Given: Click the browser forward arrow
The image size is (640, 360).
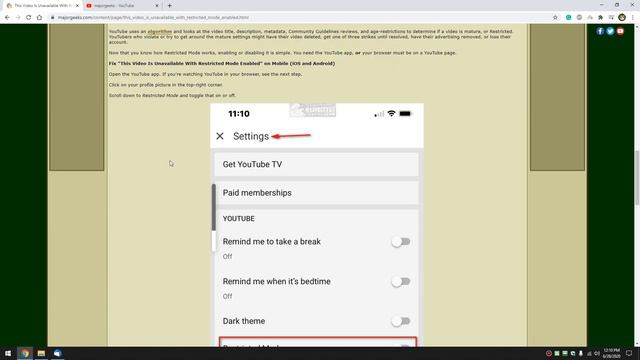Looking at the screenshot, I should coord(18,18).
